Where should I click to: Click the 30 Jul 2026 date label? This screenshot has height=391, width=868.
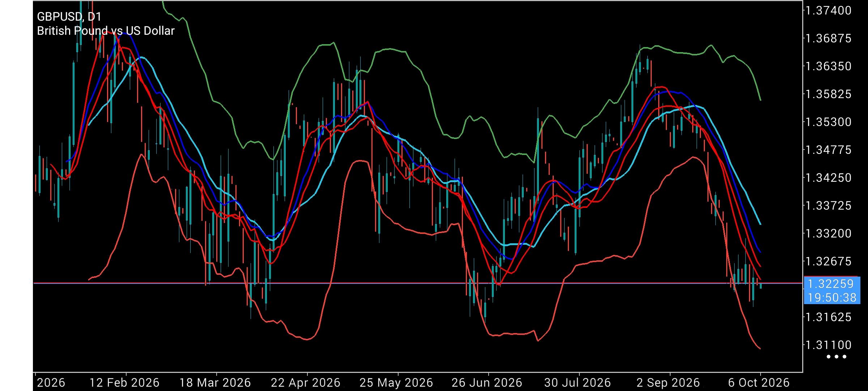click(x=578, y=383)
